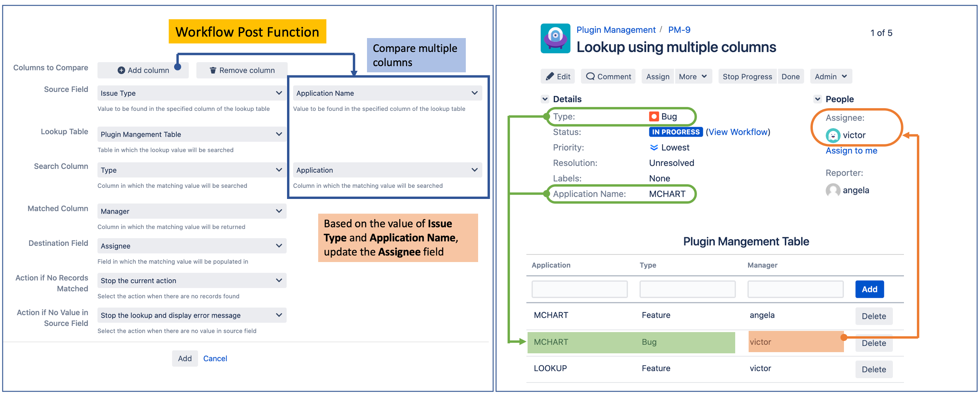Screen dimensions: 980x394
Task: Collapse the Details section
Action: [x=545, y=99]
